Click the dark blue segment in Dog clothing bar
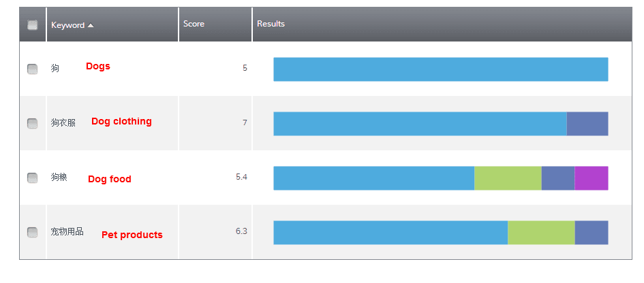The height and width of the screenshot is (283, 644). [587, 124]
